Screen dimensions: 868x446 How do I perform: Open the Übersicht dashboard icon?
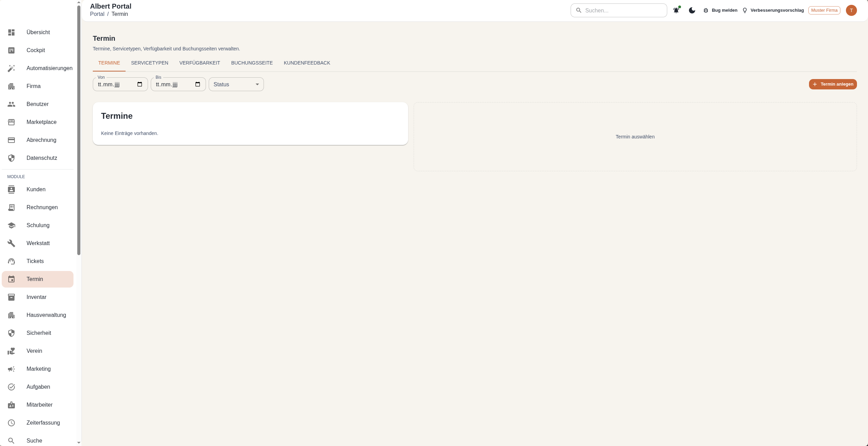(11, 32)
